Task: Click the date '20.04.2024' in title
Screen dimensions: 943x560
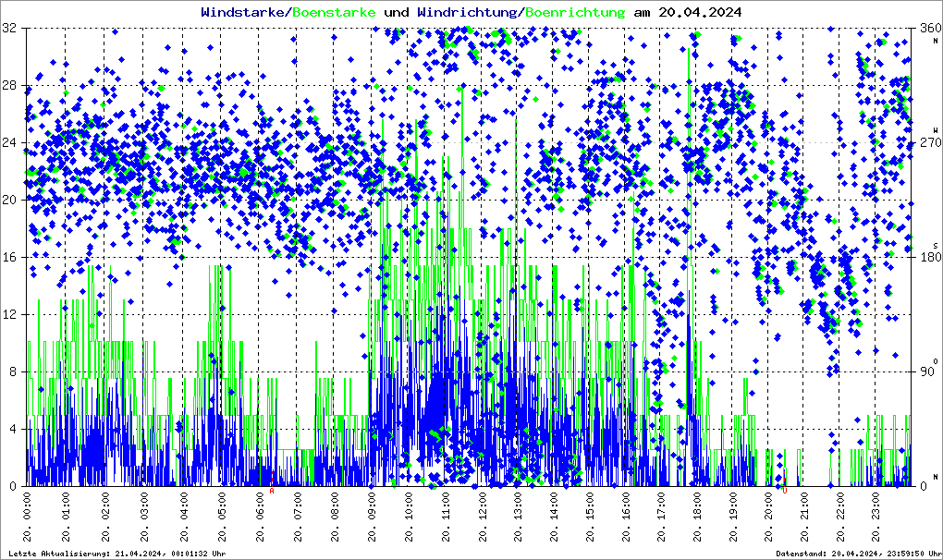Action: coord(700,12)
